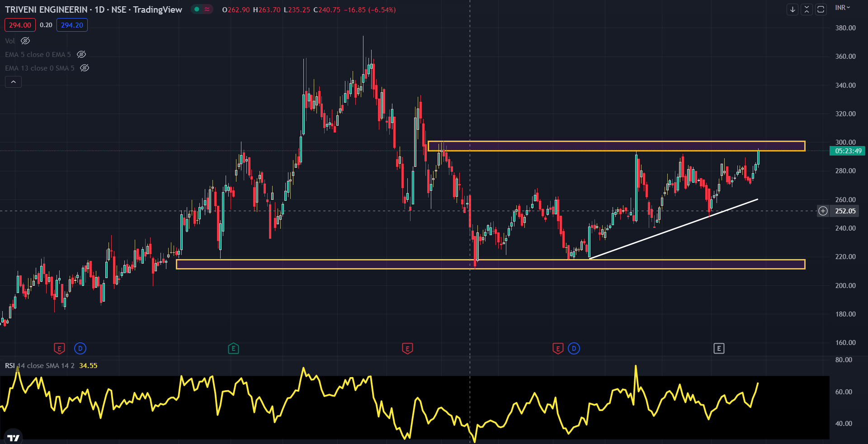The height and width of the screenshot is (444, 868).
Task: Click the RSI axis 60.00 label
Action: 844,392
